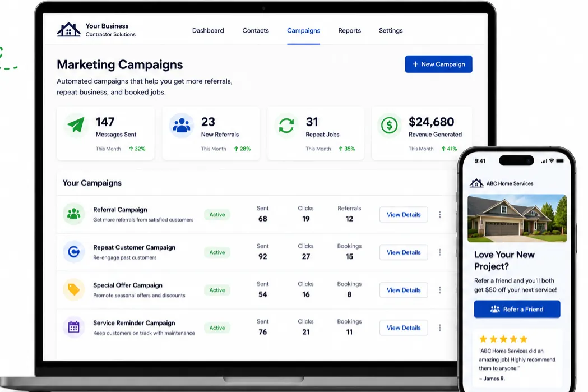Click the $24,680 revenue value
This screenshot has width=588, height=392.
431,122
